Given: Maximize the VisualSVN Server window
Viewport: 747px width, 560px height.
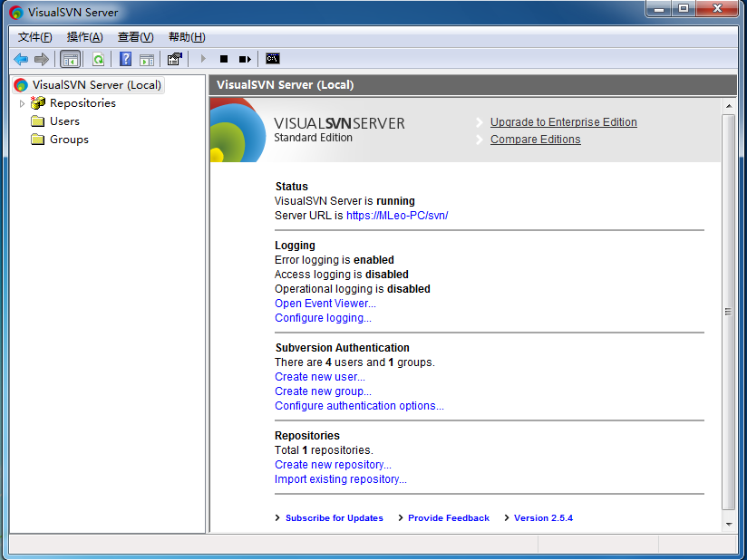Looking at the screenshot, I should [x=684, y=8].
